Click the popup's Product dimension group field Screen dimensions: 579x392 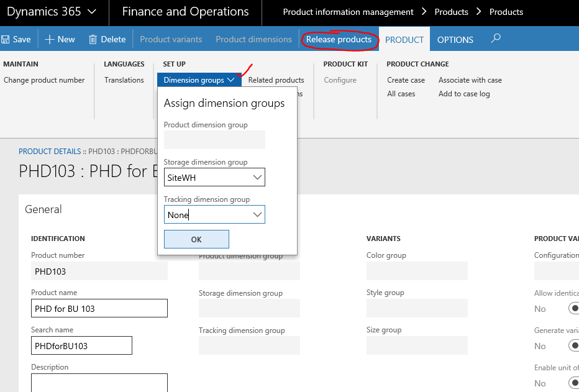tap(214, 140)
